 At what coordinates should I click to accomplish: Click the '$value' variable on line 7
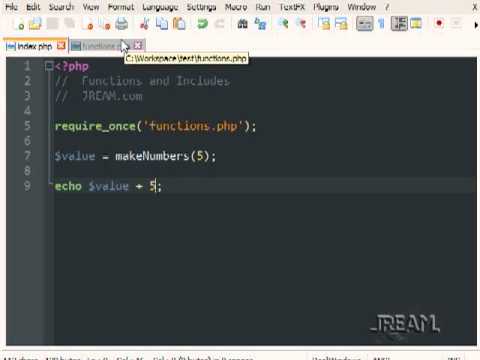(x=75, y=156)
